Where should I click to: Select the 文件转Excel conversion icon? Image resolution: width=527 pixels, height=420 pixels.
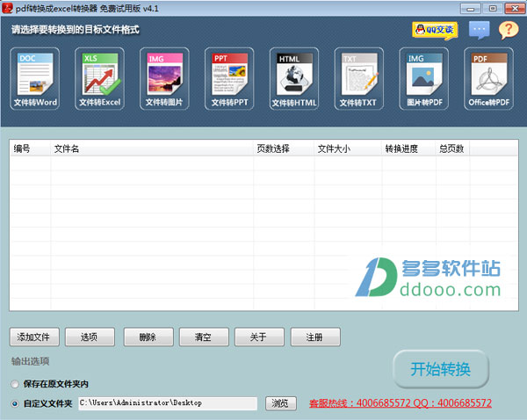pos(100,79)
